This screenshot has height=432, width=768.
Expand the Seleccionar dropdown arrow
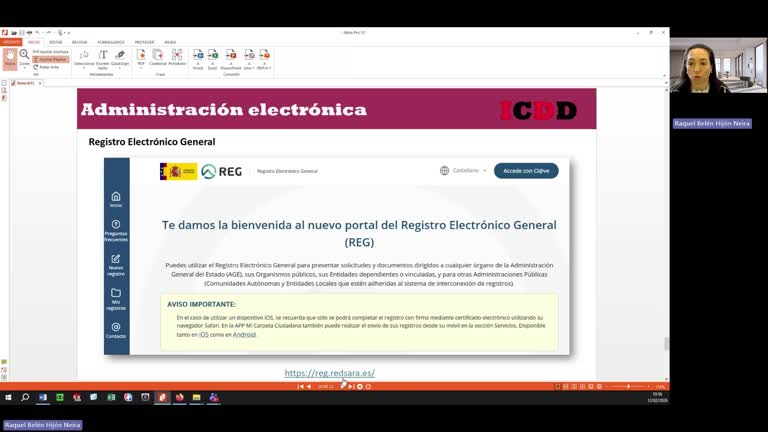84,68
